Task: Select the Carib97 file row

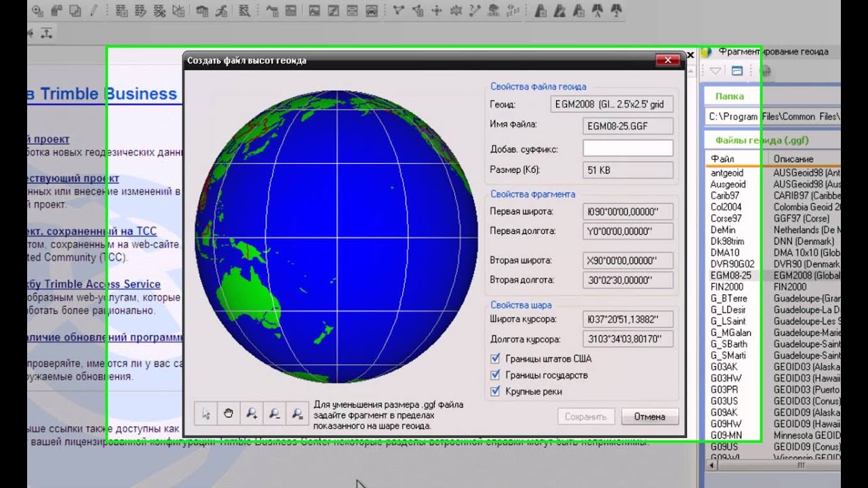Action: [773, 196]
